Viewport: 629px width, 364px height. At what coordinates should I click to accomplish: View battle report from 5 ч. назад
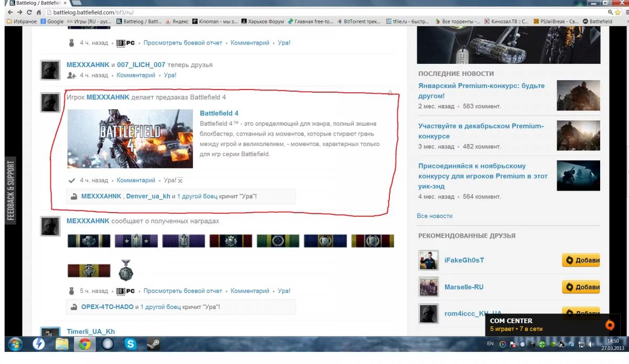[183, 291]
